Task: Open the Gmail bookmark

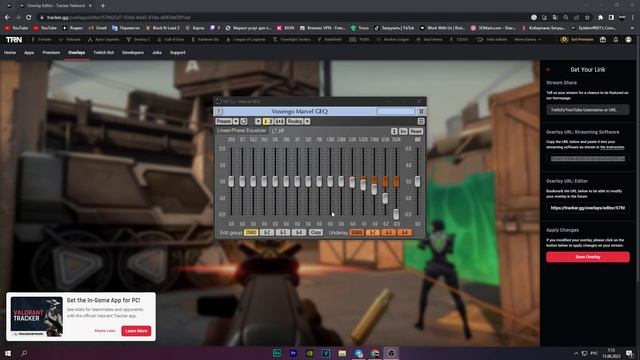Action: [x=98, y=28]
